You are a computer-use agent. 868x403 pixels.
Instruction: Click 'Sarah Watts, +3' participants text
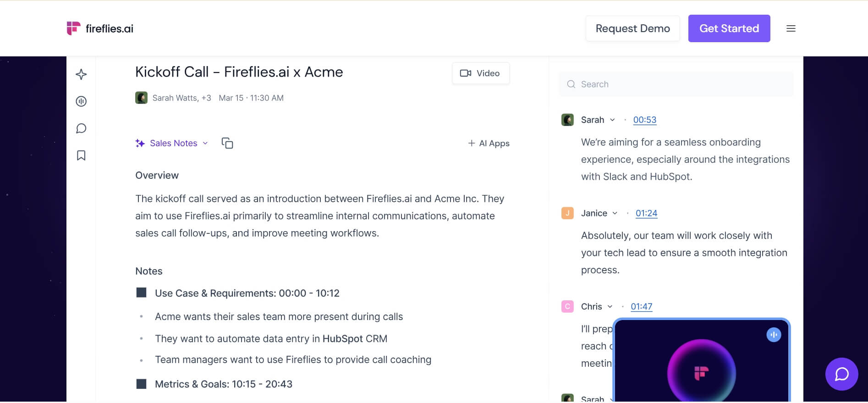click(x=181, y=98)
